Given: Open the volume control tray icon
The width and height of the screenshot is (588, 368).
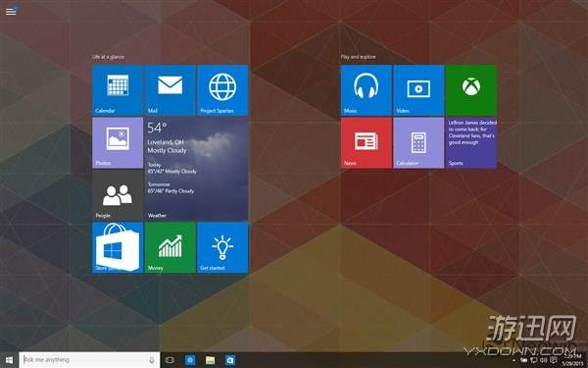Looking at the screenshot, I should [x=543, y=360].
